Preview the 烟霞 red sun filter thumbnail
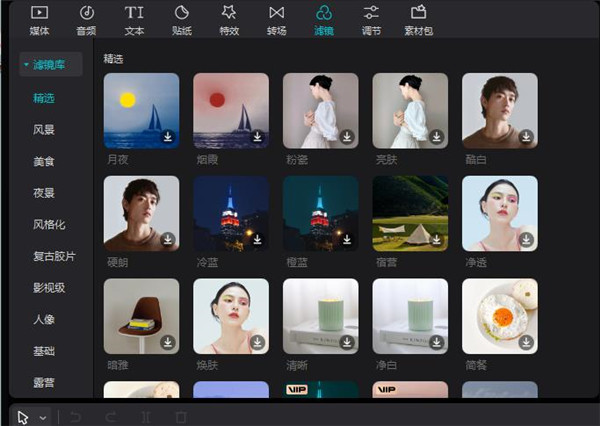Screen dimensions: 600x426 tap(231, 111)
